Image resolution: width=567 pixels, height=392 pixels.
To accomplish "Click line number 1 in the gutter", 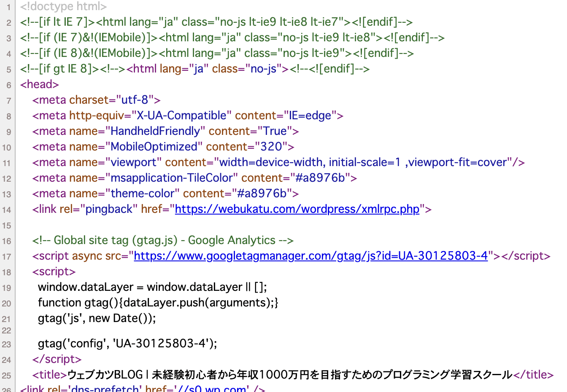I will [8, 7].
